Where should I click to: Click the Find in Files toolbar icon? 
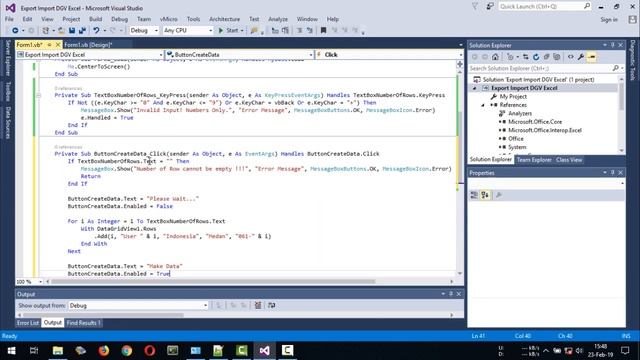click(254, 31)
